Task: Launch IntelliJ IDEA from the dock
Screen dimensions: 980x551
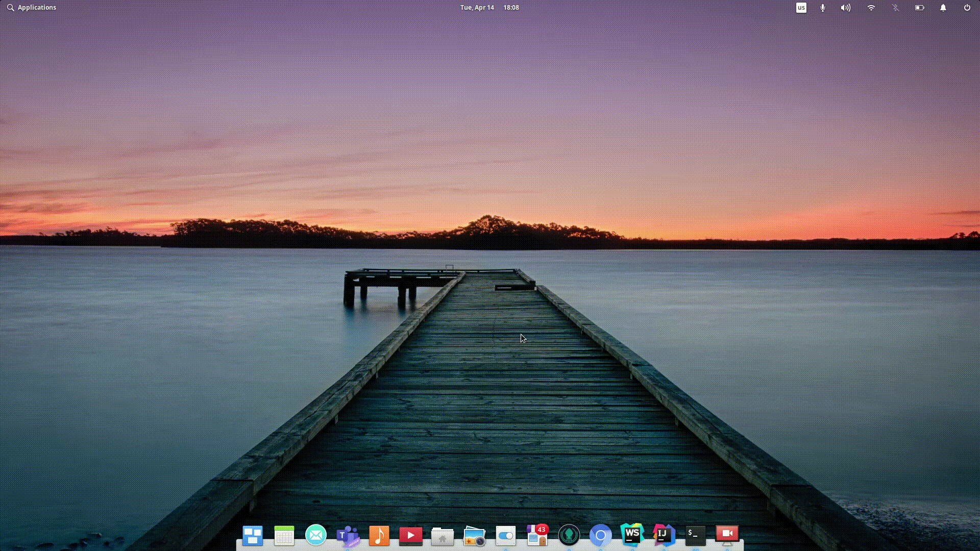Action: [x=664, y=535]
